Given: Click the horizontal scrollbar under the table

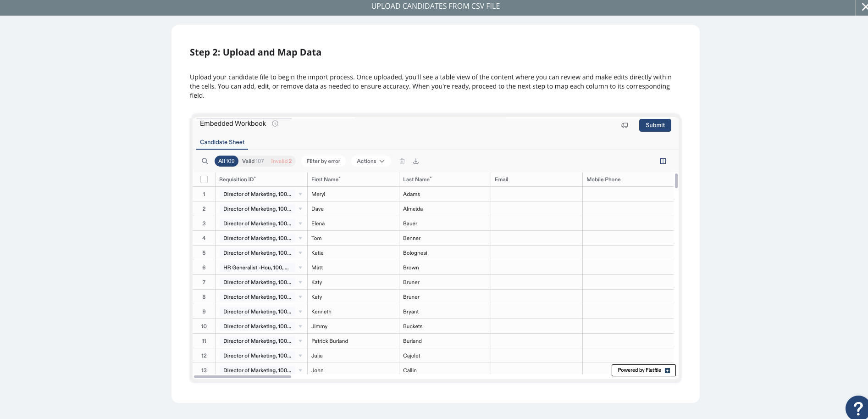Looking at the screenshot, I should [x=243, y=377].
